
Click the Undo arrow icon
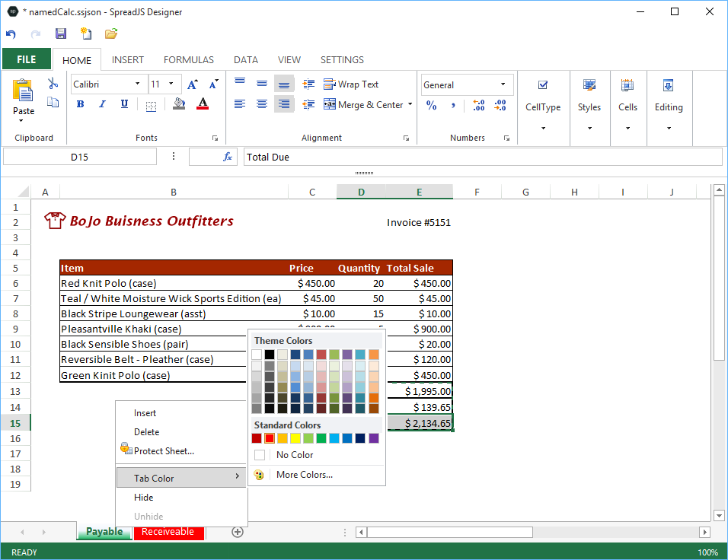pos(11,34)
